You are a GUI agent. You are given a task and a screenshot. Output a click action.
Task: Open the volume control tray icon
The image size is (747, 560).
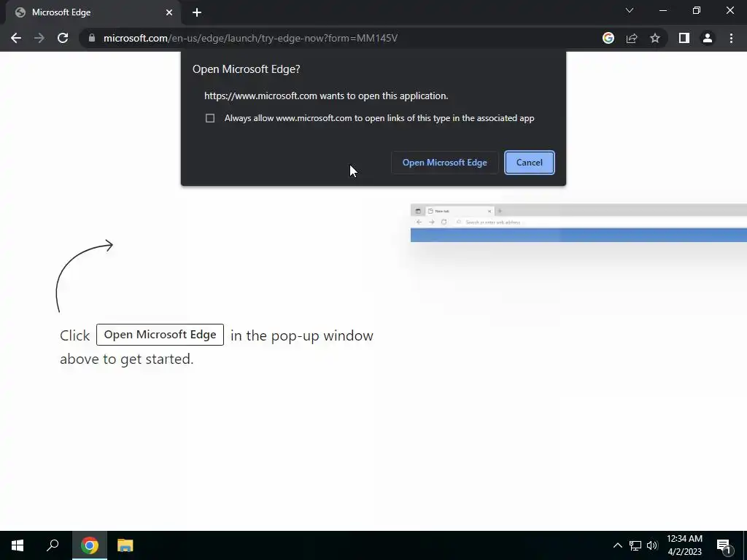click(652, 545)
